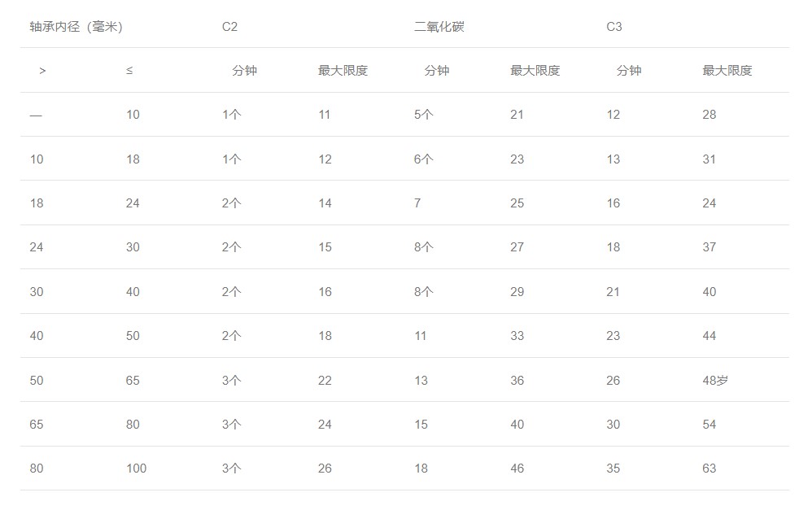Select the 100 value in last row
This screenshot has width=812, height=510.
tap(136, 469)
